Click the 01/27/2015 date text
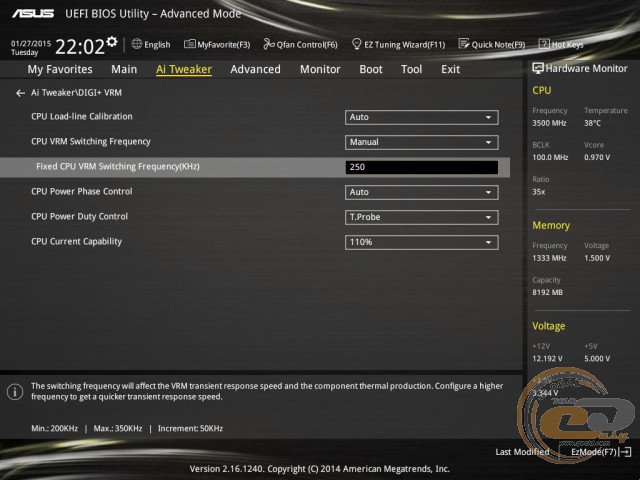 click(x=31, y=43)
